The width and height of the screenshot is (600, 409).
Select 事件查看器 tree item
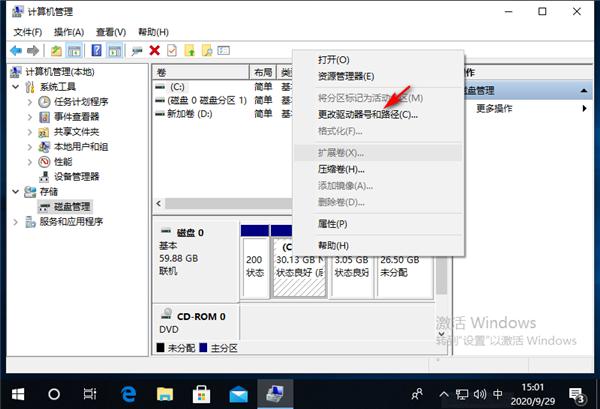(77, 117)
